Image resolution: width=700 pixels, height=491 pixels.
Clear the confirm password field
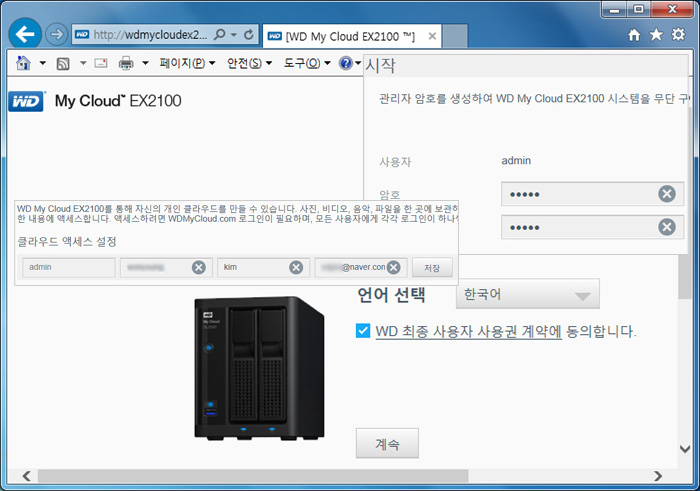(x=667, y=227)
